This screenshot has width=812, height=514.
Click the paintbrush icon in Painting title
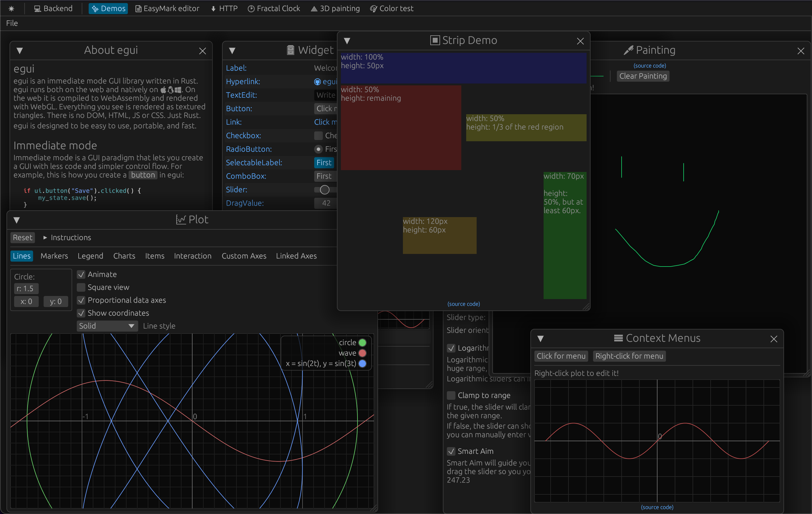click(x=629, y=50)
